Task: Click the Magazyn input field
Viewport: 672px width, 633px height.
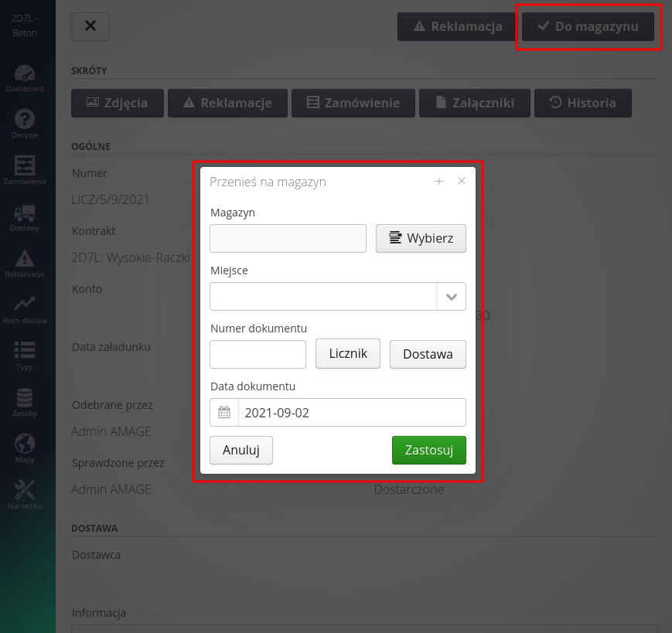Action: point(288,239)
